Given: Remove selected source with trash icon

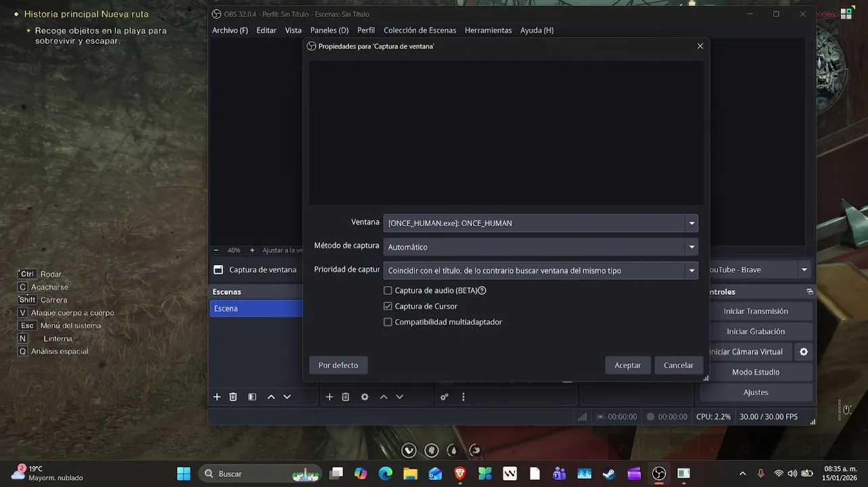Looking at the screenshot, I should point(346,397).
